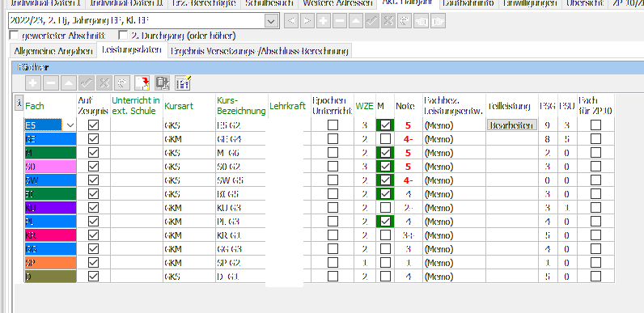Select the 'Leistungsdaten' tab
644x313 pixels.
click(x=131, y=50)
